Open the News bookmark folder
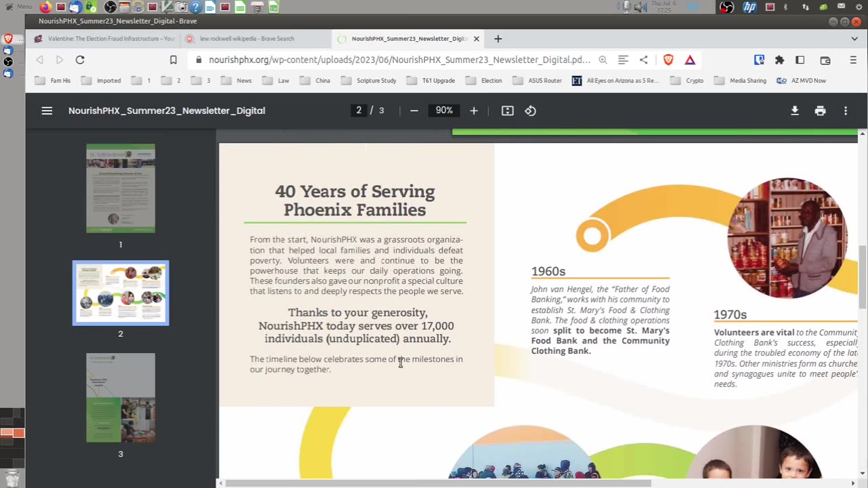 (x=236, y=81)
